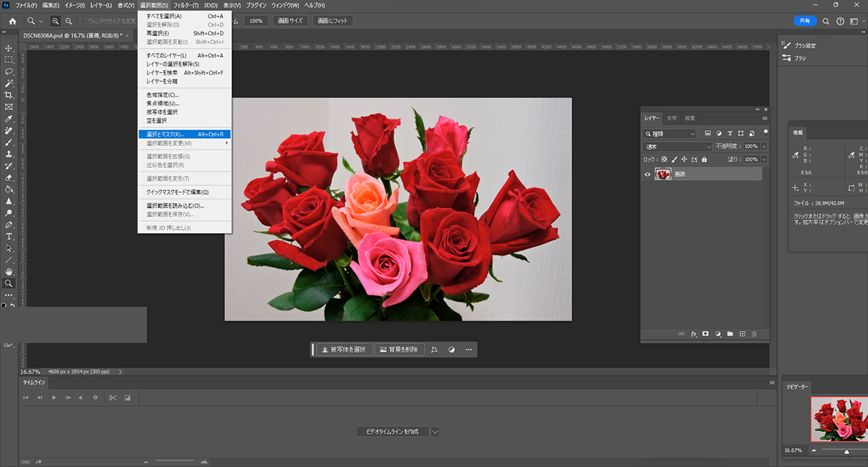Hide the 薔薇 layer with the eye icon

pyautogui.click(x=647, y=174)
